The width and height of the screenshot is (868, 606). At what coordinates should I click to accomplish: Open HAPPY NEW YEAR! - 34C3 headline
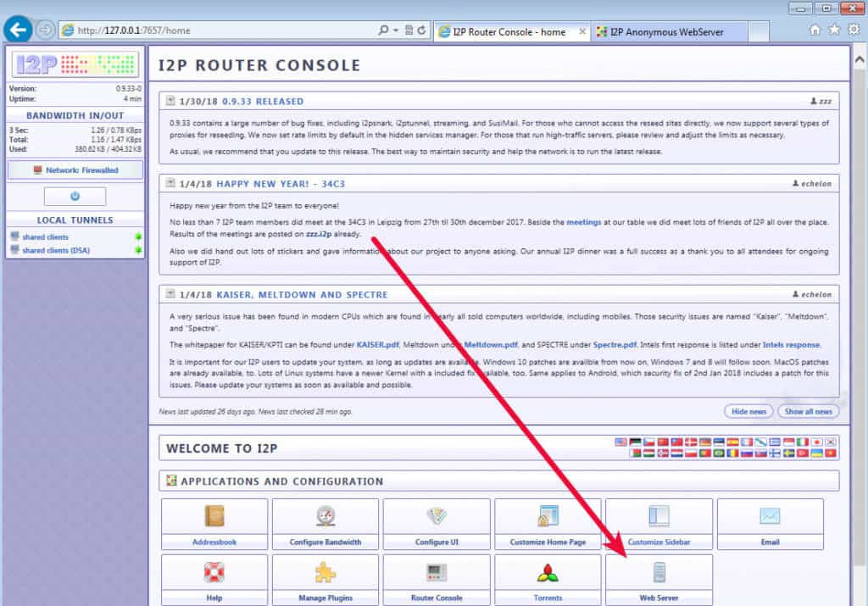coord(281,184)
